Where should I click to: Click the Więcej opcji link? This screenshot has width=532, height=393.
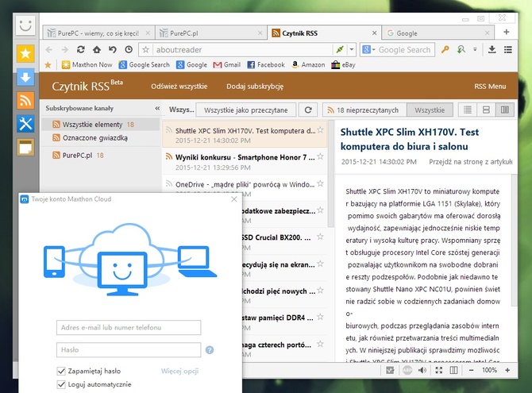(179, 372)
